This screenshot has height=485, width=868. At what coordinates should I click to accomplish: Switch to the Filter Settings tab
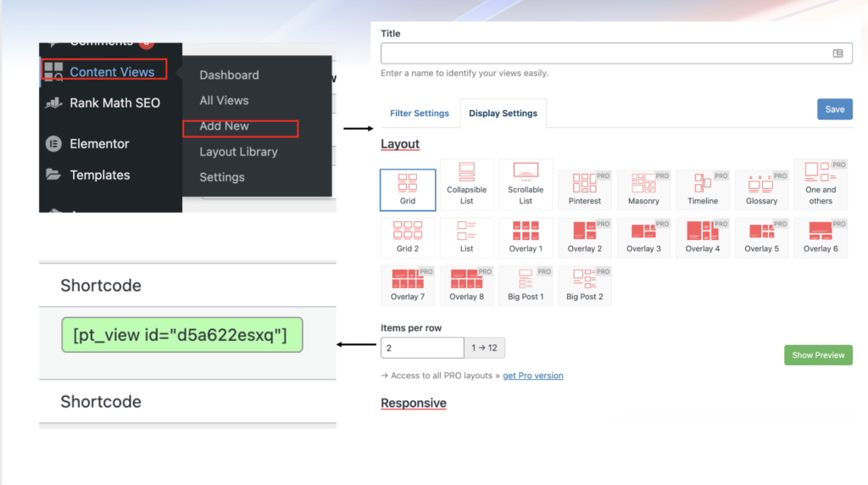pyautogui.click(x=419, y=114)
